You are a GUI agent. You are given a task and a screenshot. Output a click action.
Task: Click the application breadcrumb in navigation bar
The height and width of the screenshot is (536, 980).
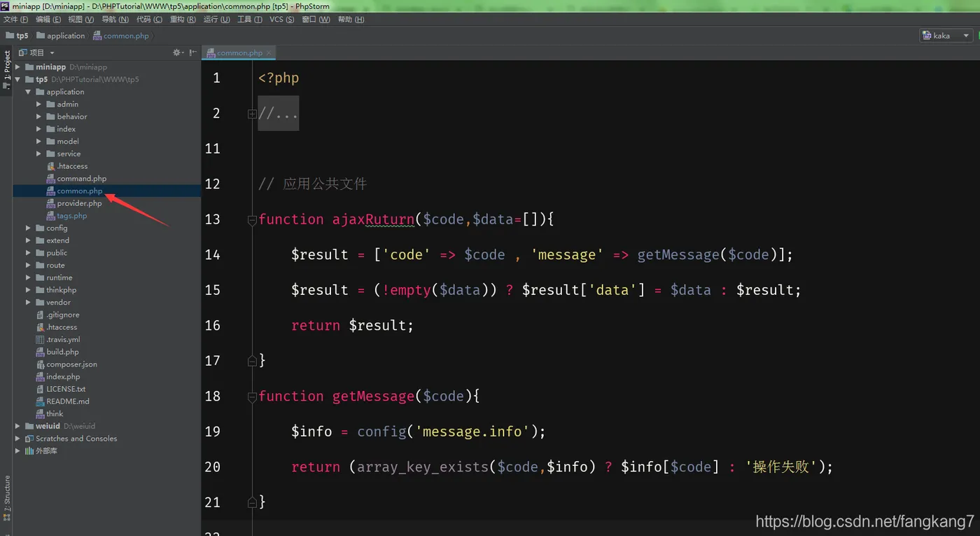tap(61, 36)
